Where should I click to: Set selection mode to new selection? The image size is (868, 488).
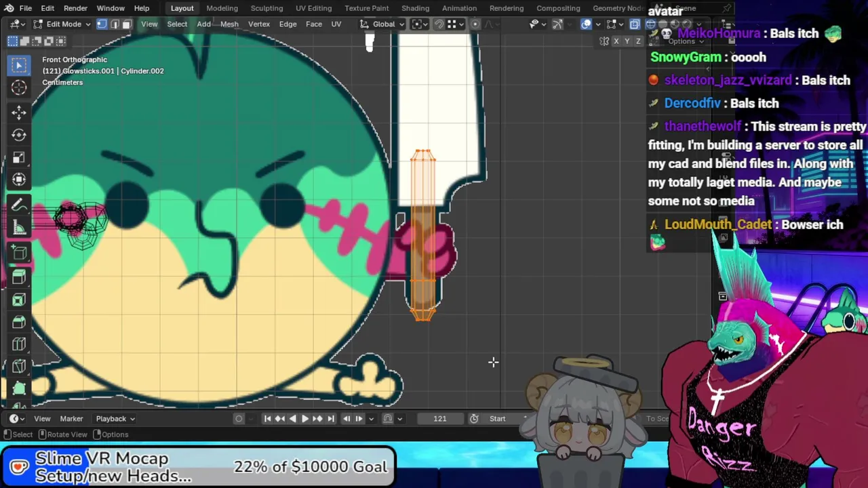12,41
